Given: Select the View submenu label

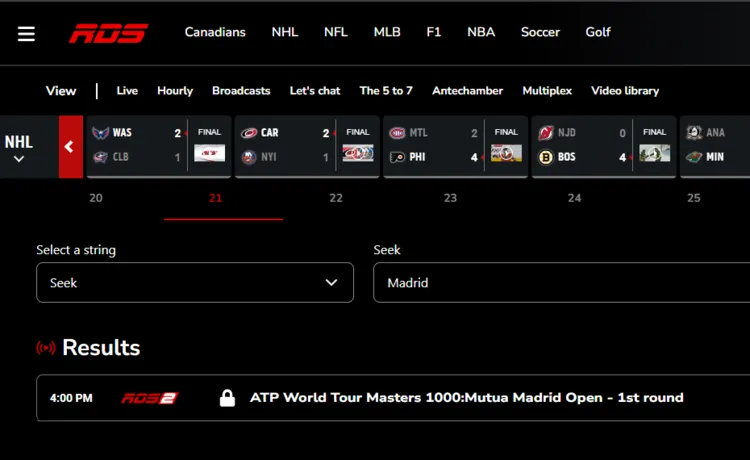Looking at the screenshot, I should tap(61, 91).
